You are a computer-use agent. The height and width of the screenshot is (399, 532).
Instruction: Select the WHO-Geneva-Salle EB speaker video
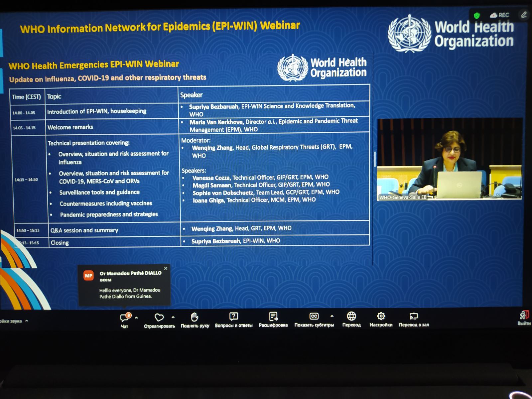coord(449,159)
